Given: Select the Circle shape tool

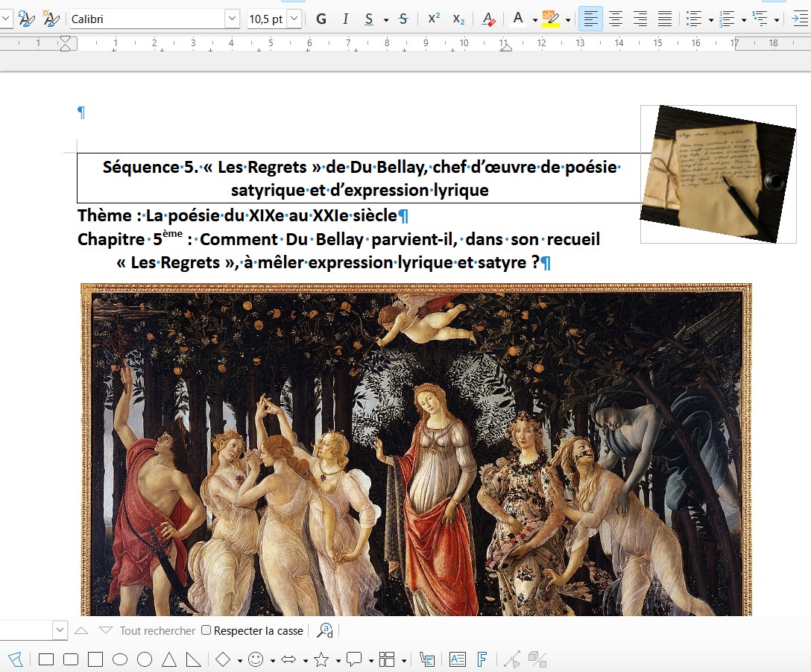Looking at the screenshot, I should 145,659.
